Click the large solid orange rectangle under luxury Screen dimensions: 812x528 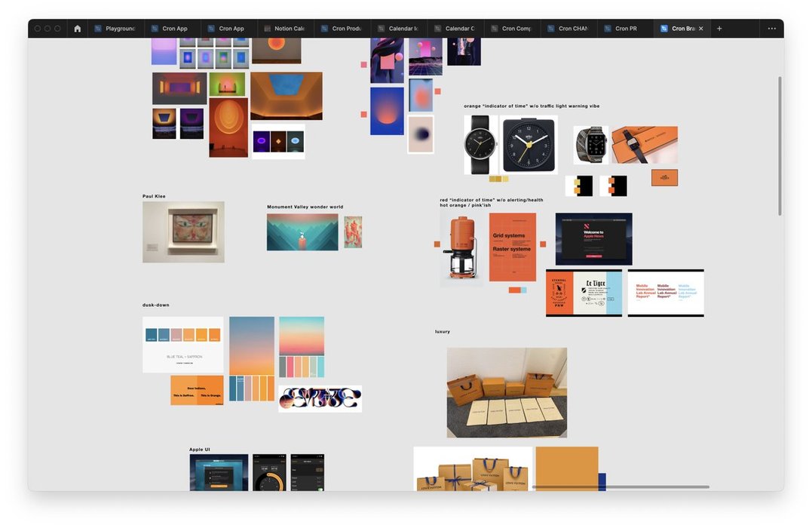tap(566, 468)
